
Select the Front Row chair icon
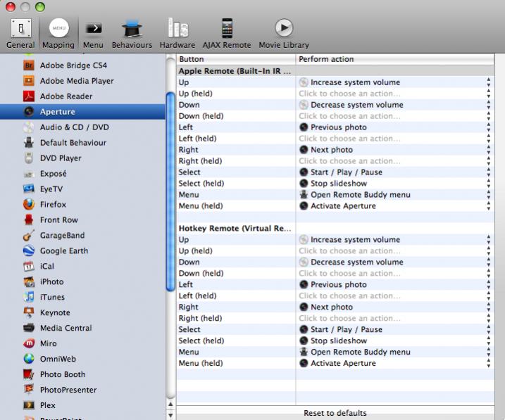[29, 219]
